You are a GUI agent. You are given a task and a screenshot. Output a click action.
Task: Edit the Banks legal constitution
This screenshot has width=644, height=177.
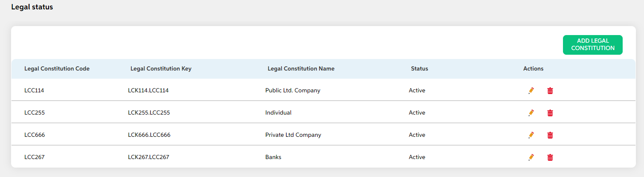[x=531, y=157]
